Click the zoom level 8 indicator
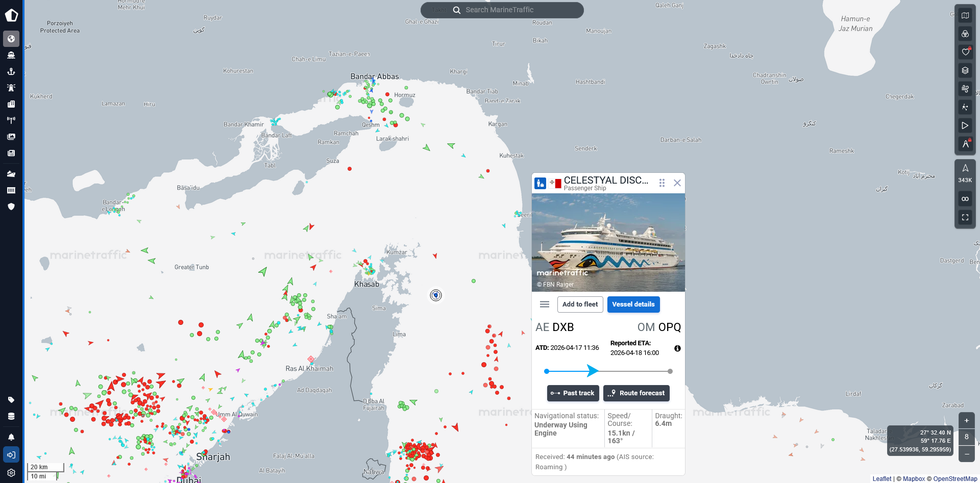 point(967,437)
